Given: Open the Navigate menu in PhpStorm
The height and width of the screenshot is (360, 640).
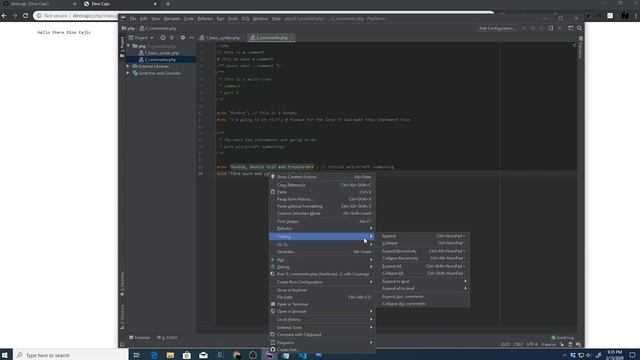Looking at the screenshot, I should [172, 19].
